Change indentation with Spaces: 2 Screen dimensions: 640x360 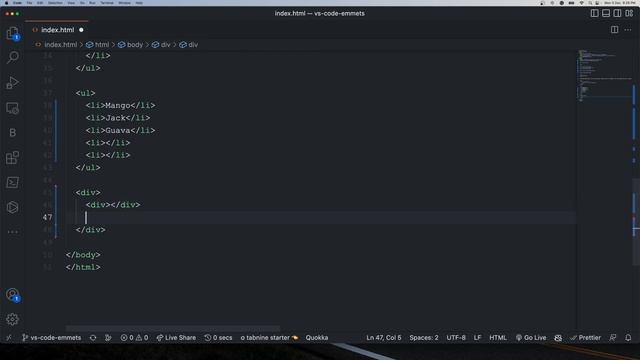[x=424, y=338]
